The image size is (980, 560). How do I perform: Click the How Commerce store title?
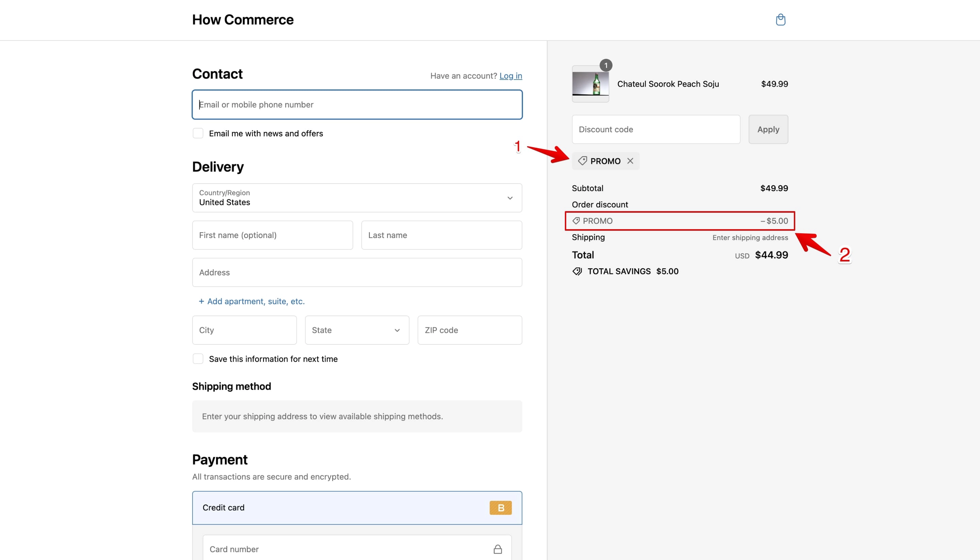point(243,20)
